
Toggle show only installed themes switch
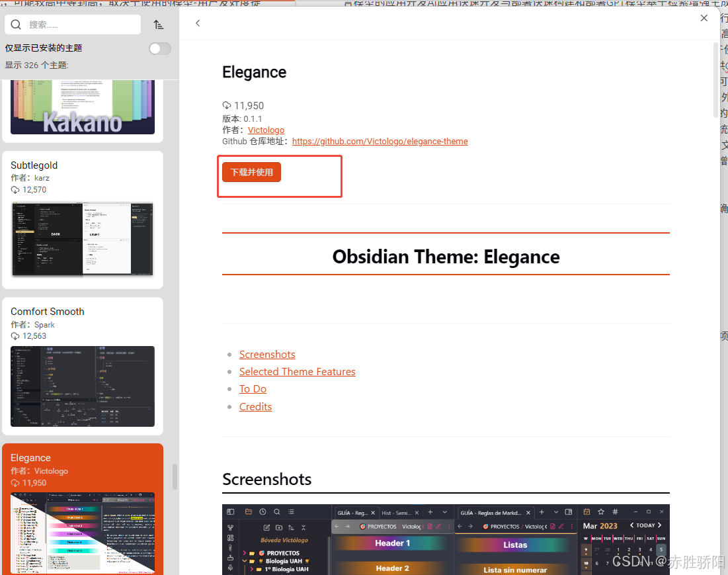click(160, 49)
